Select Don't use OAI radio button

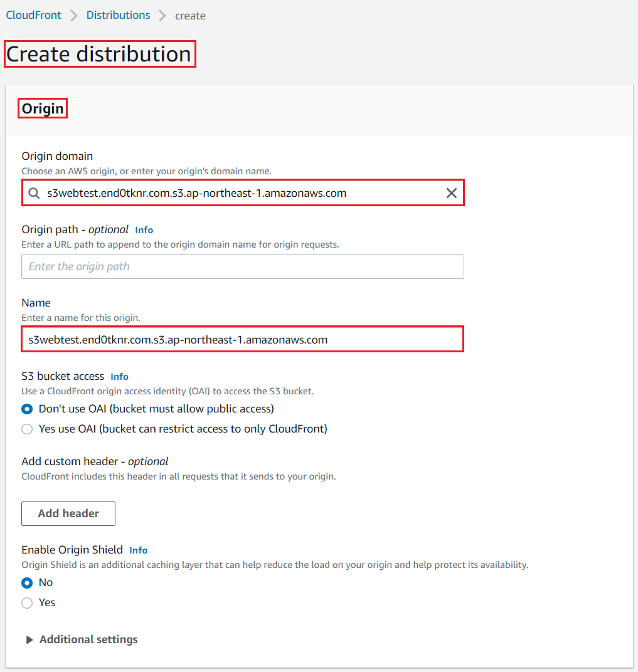tap(27, 409)
